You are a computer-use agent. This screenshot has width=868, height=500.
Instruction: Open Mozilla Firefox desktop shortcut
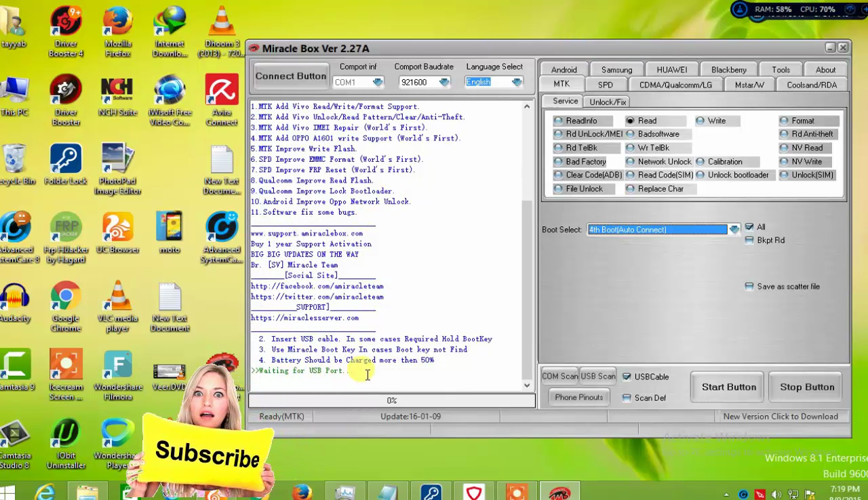[x=118, y=32]
